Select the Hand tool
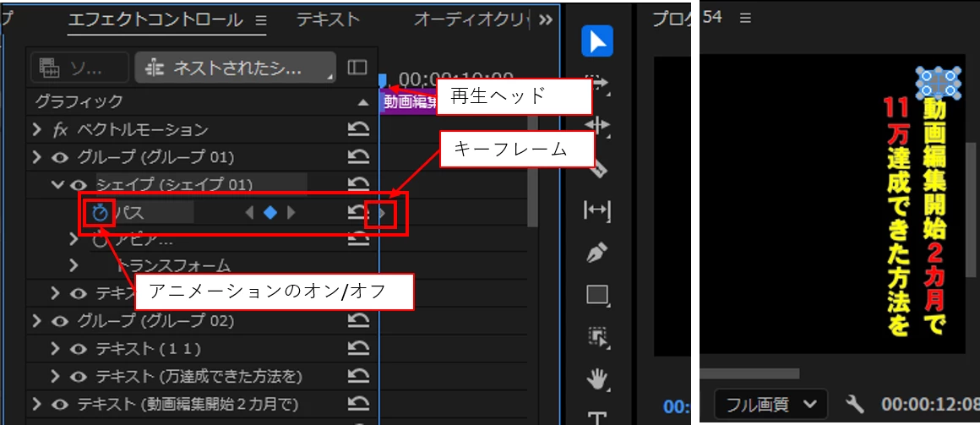 [598, 379]
